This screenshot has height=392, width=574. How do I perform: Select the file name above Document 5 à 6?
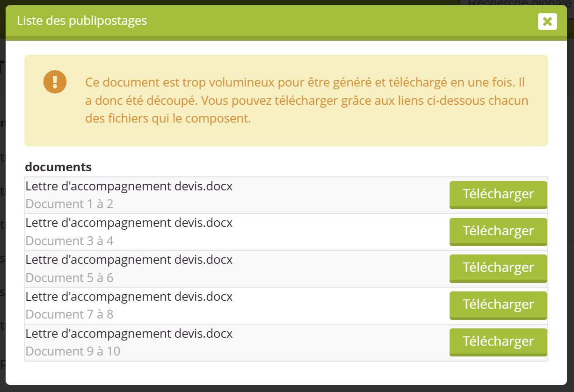pyautogui.click(x=129, y=260)
